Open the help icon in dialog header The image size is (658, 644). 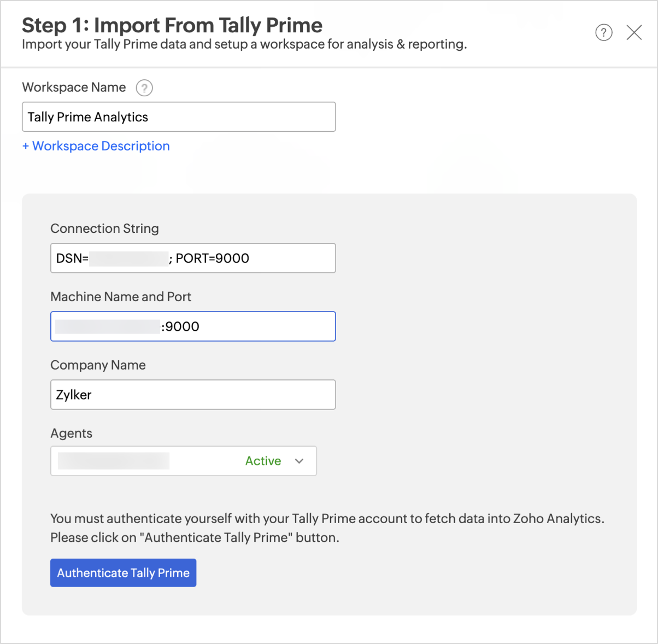[x=603, y=33]
